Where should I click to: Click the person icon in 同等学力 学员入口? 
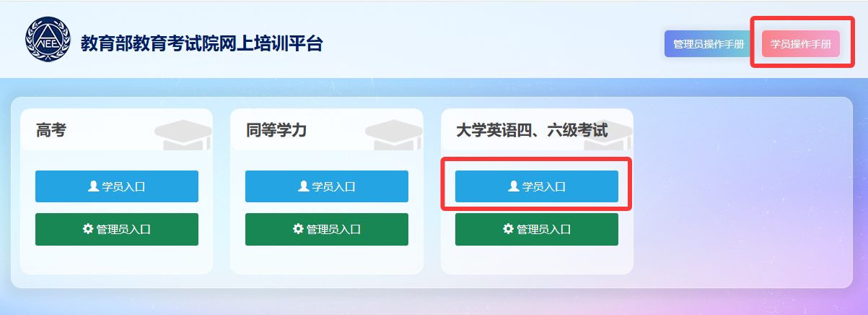[303, 186]
